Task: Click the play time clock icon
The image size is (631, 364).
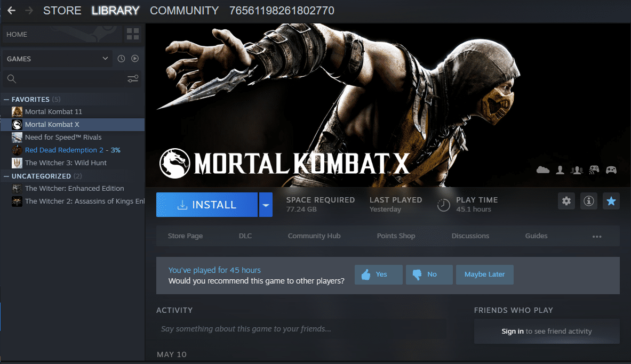Action: click(443, 205)
